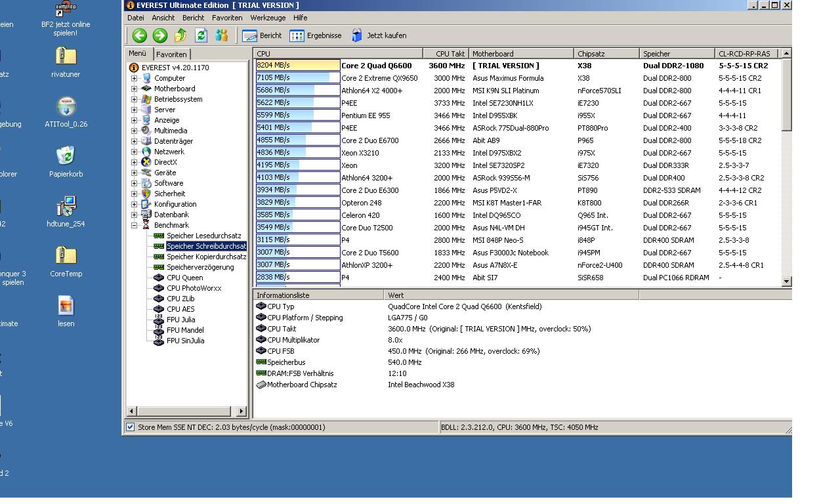Click the Informationsliste column header
840x504 pixels.
(x=319, y=295)
